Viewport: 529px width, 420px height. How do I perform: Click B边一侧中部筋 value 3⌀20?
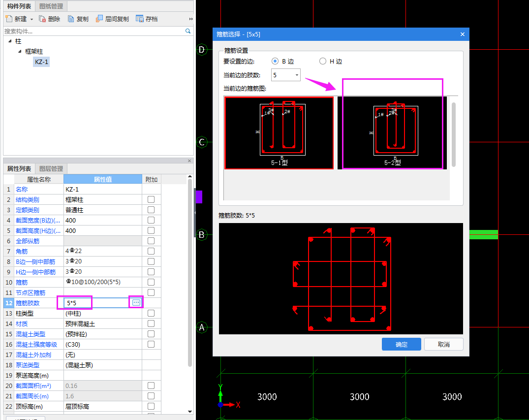click(103, 261)
